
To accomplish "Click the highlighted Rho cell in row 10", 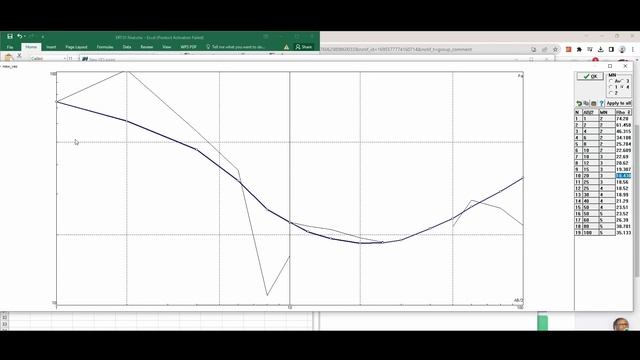I will point(623,176).
